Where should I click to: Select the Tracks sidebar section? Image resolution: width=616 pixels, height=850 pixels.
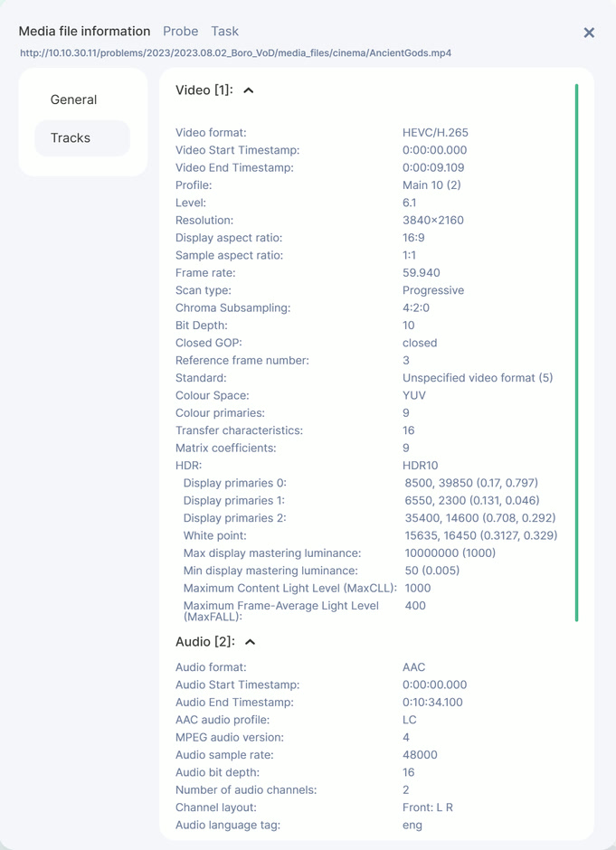[71, 138]
